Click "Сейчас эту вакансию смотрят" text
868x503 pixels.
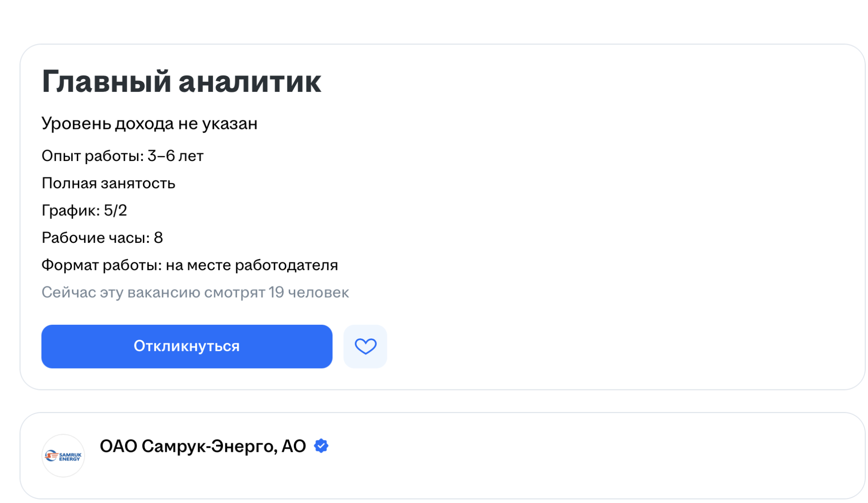[153, 293]
